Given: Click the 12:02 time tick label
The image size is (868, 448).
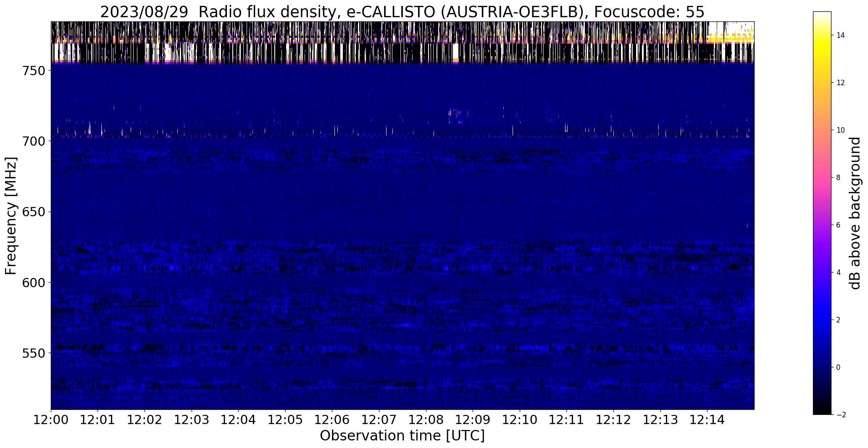Looking at the screenshot, I should tap(145, 419).
